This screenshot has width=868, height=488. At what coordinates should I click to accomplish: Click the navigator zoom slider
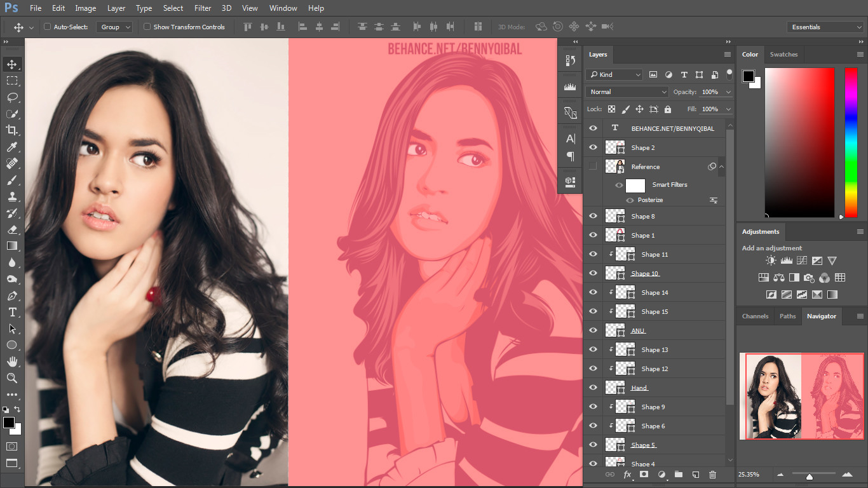809,476
